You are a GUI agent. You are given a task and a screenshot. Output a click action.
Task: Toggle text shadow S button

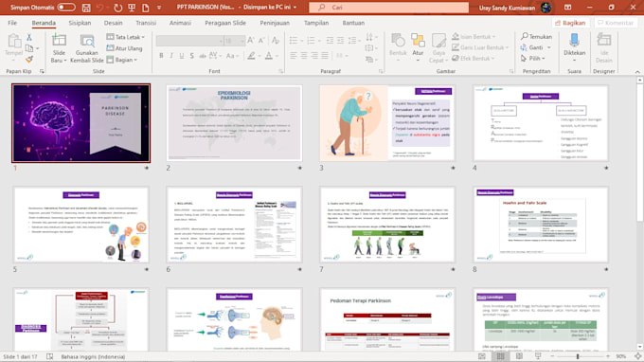coord(192,56)
